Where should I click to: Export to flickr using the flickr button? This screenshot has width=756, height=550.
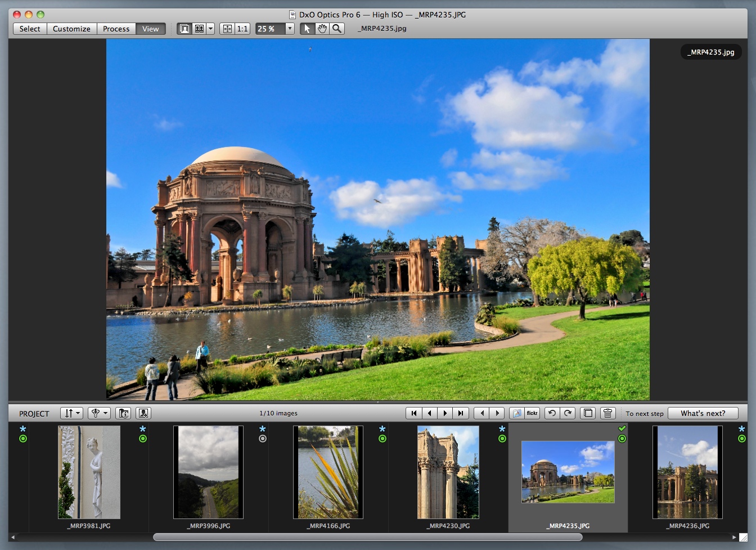[x=532, y=413]
